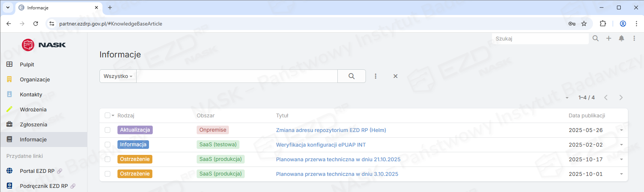Open row menu for 2025-02-02 entry
This screenshot has width=644, height=192.
[621, 145]
